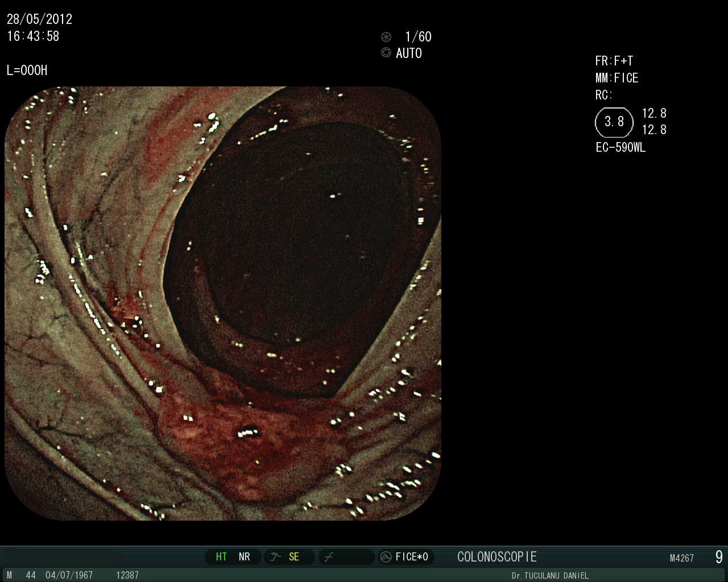Screen dimensions: 728x582
Task: Click the structure emphasis icon beside SE
Action: coord(276,557)
